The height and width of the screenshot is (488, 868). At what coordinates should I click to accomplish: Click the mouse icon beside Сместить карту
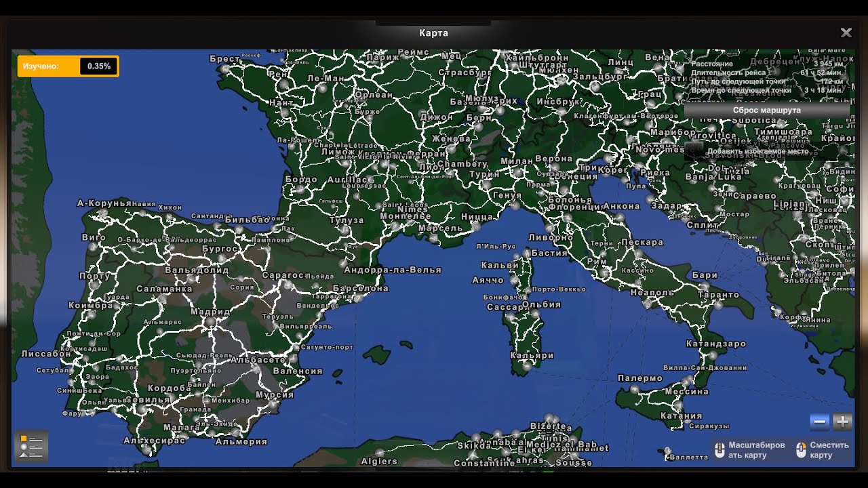point(801,450)
